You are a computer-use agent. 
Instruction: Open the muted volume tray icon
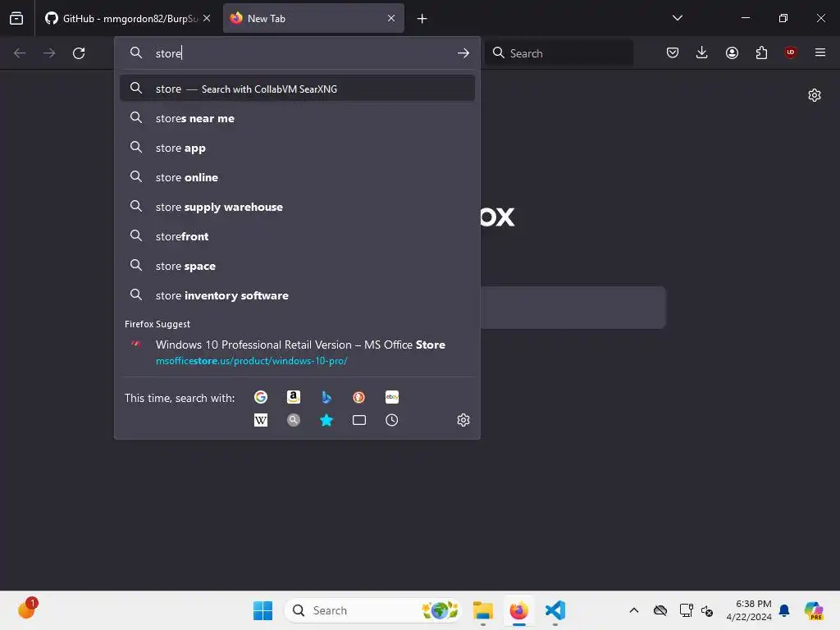(x=707, y=610)
